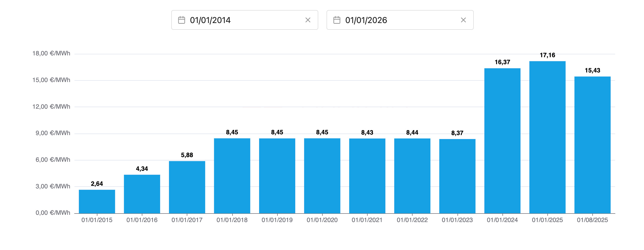Select the 01/01/2021 bar valued 8,43
Viewport: 644px width, 250px height.
pyautogui.click(x=367, y=176)
